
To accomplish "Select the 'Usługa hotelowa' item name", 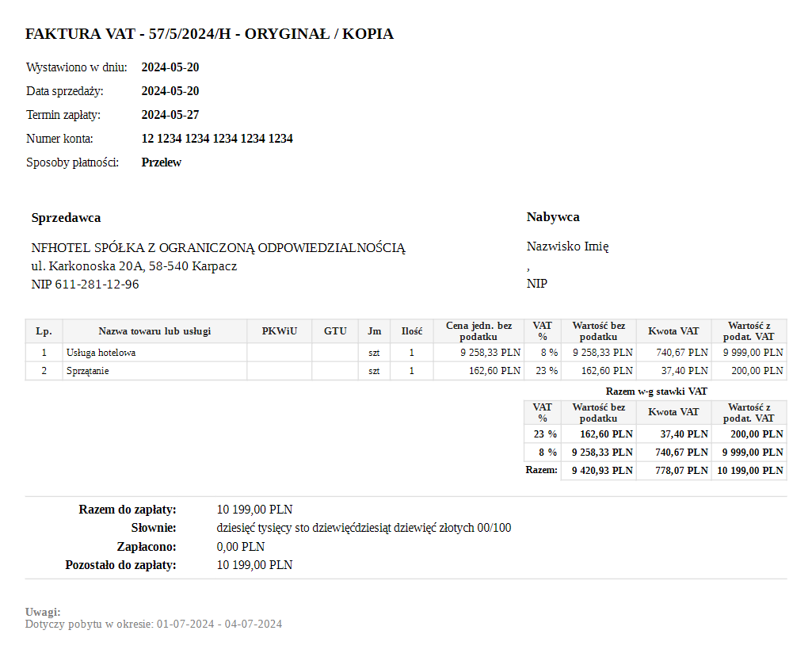I will [x=101, y=353].
